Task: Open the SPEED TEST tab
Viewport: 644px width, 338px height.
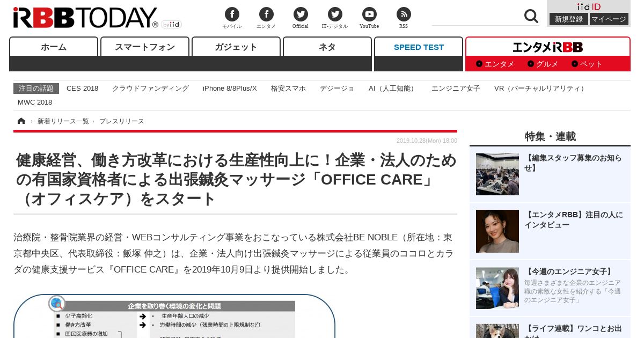Action: [419, 47]
